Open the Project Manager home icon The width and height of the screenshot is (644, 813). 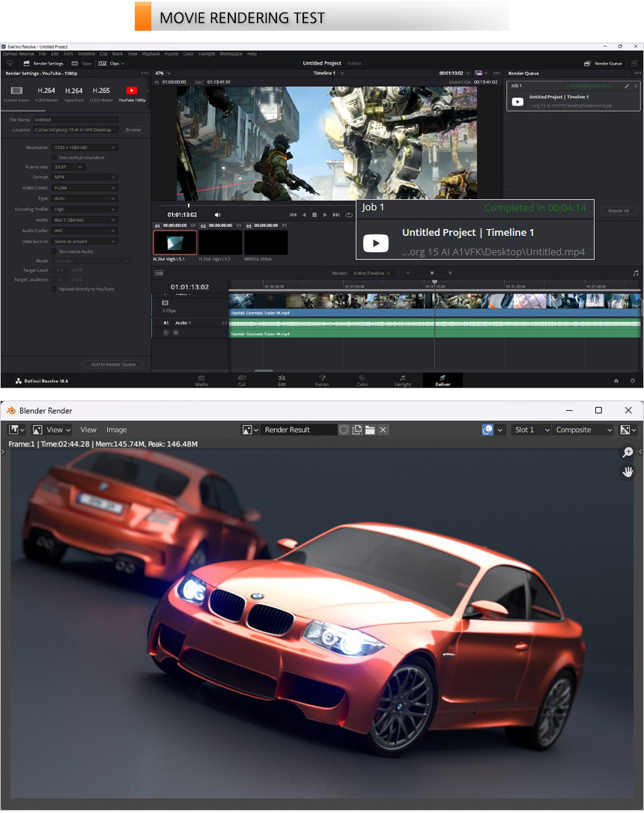click(x=616, y=380)
